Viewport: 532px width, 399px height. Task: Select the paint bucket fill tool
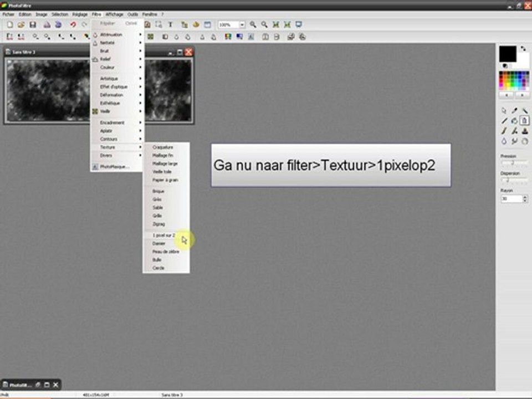click(x=514, y=121)
